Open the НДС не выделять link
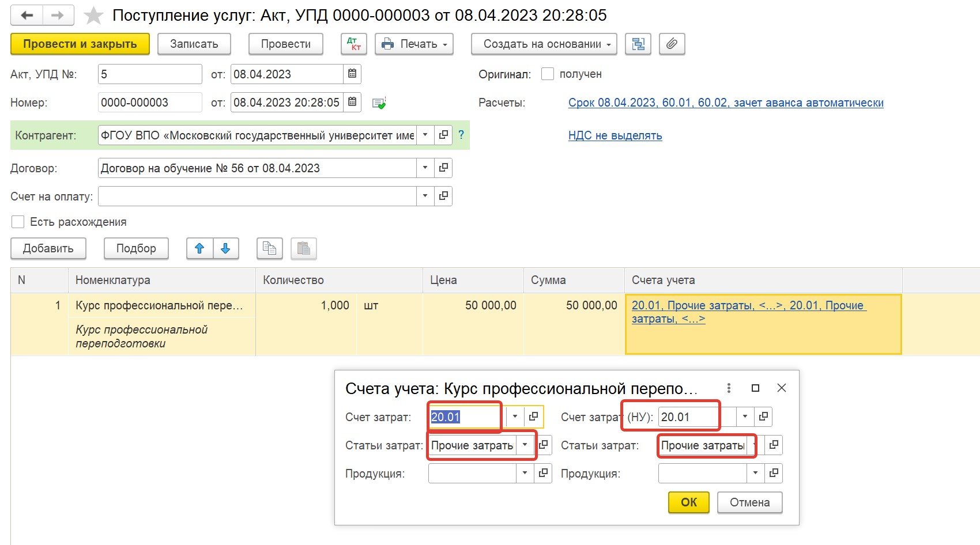 [615, 135]
